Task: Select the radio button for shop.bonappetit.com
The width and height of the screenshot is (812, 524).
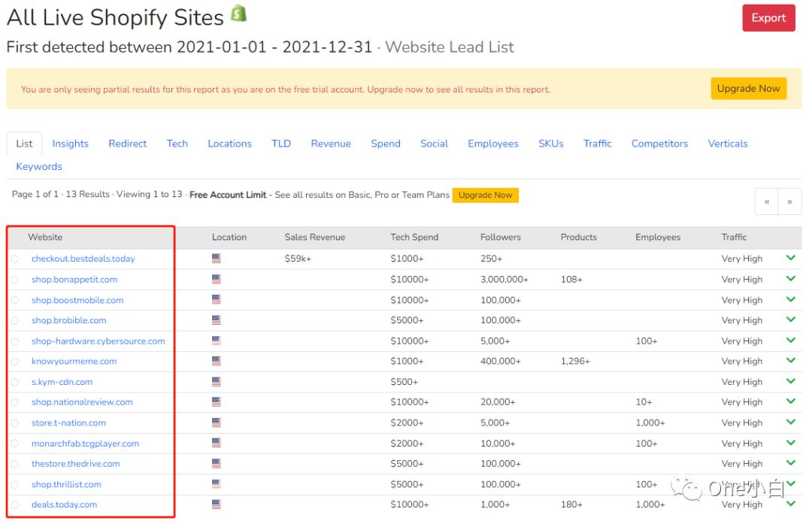Action: point(15,280)
